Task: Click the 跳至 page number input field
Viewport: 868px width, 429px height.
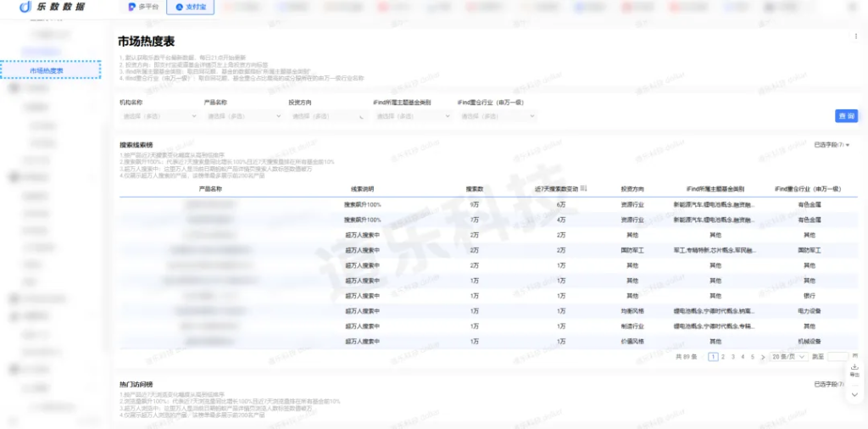Action: point(837,357)
